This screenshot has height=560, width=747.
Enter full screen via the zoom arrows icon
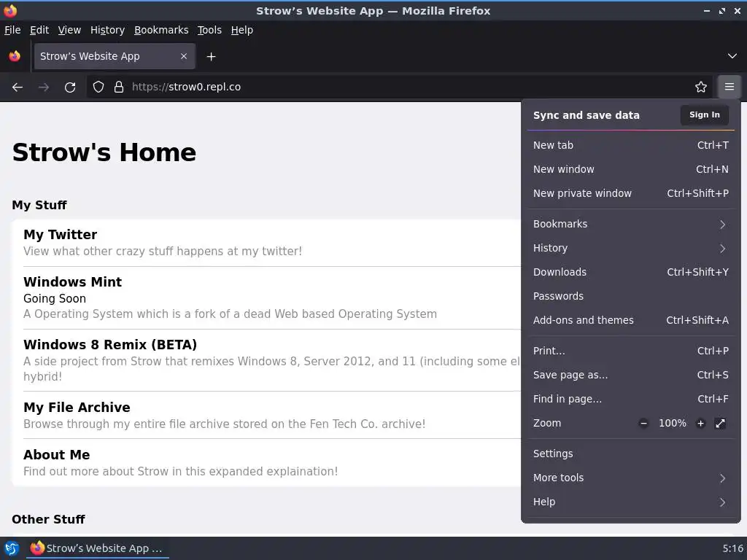[720, 424]
